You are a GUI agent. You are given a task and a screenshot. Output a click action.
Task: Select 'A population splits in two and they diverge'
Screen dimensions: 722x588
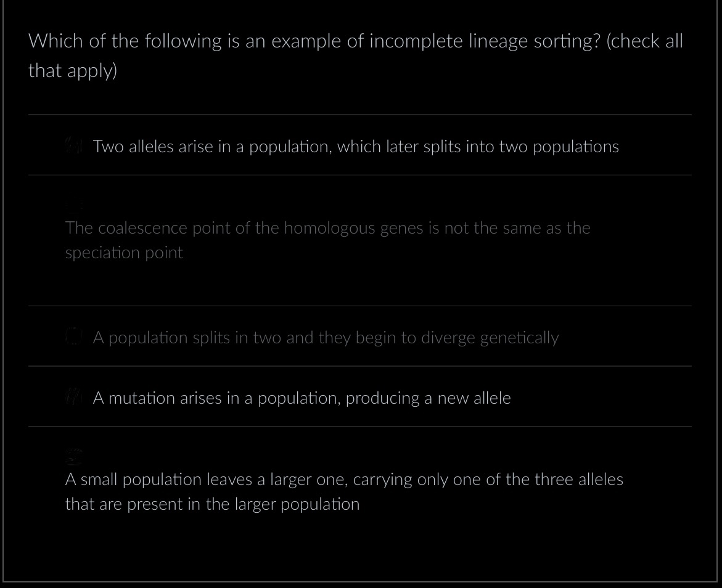326,337
